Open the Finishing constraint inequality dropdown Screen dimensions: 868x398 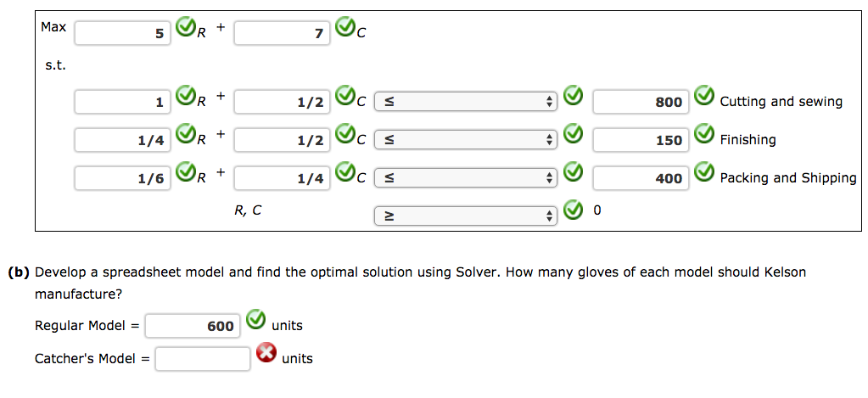[465, 140]
